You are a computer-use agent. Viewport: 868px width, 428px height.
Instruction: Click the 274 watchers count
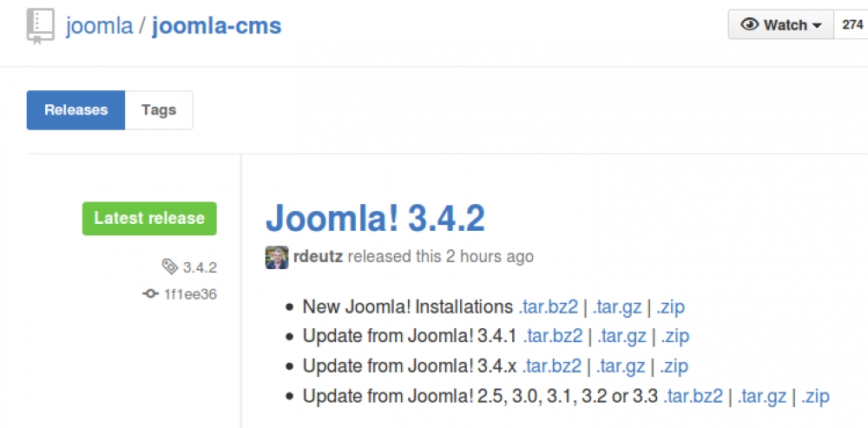tap(852, 25)
